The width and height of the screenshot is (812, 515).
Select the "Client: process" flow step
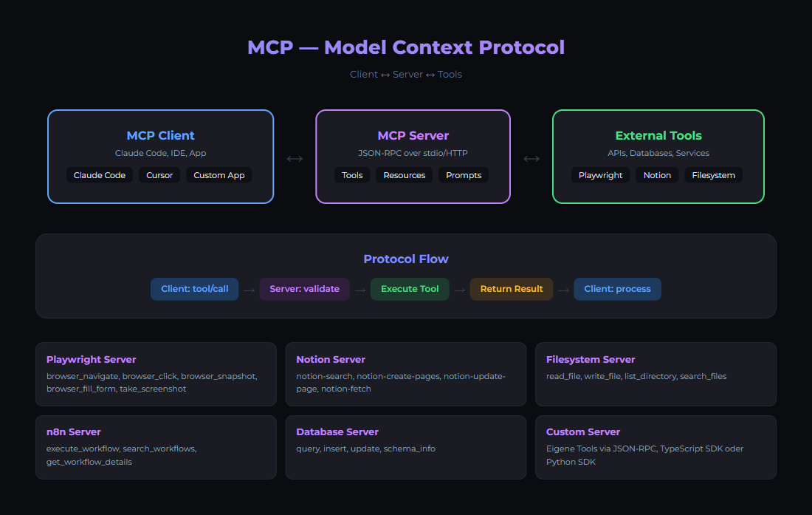(x=617, y=289)
